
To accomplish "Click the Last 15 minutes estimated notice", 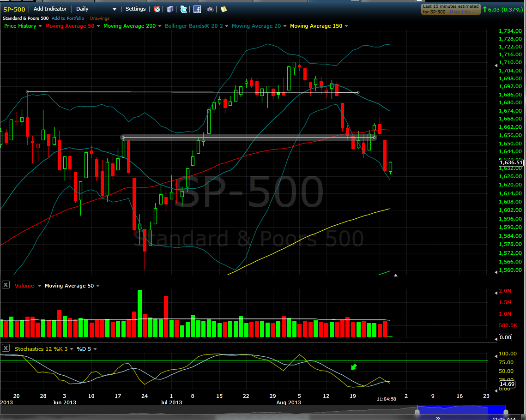I will pos(451,9).
